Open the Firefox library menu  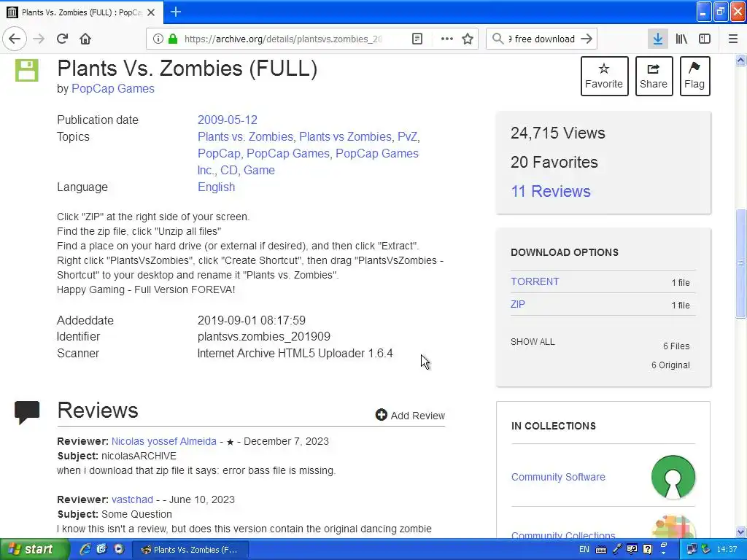pyautogui.click(x=681, y=39)
